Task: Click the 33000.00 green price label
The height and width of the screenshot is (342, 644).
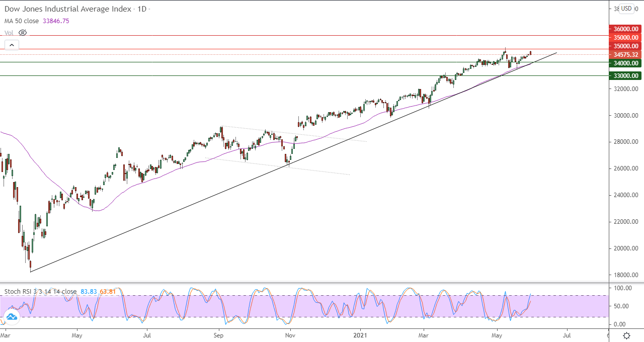Action: (x=625, y=76)
